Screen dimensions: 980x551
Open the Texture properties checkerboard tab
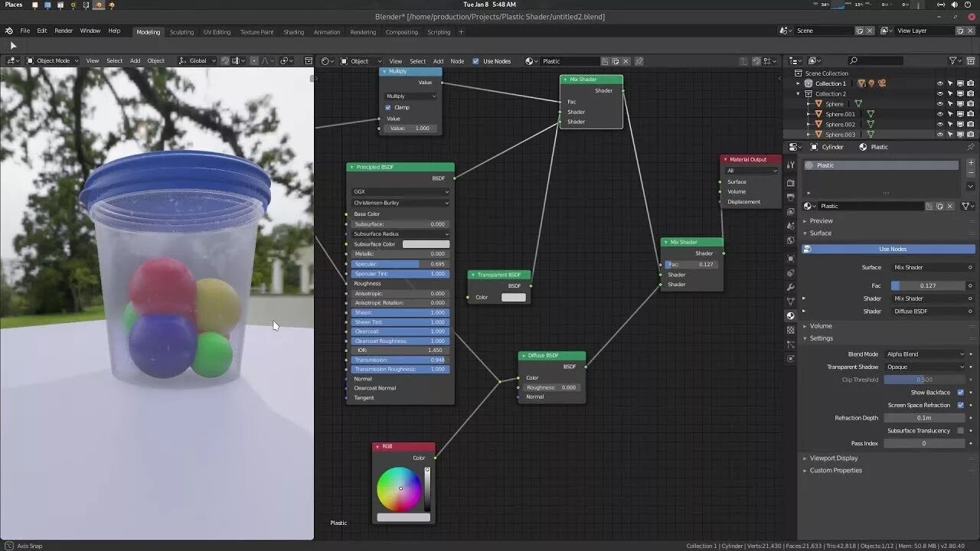pyautogui.click(x=791, y=330)
